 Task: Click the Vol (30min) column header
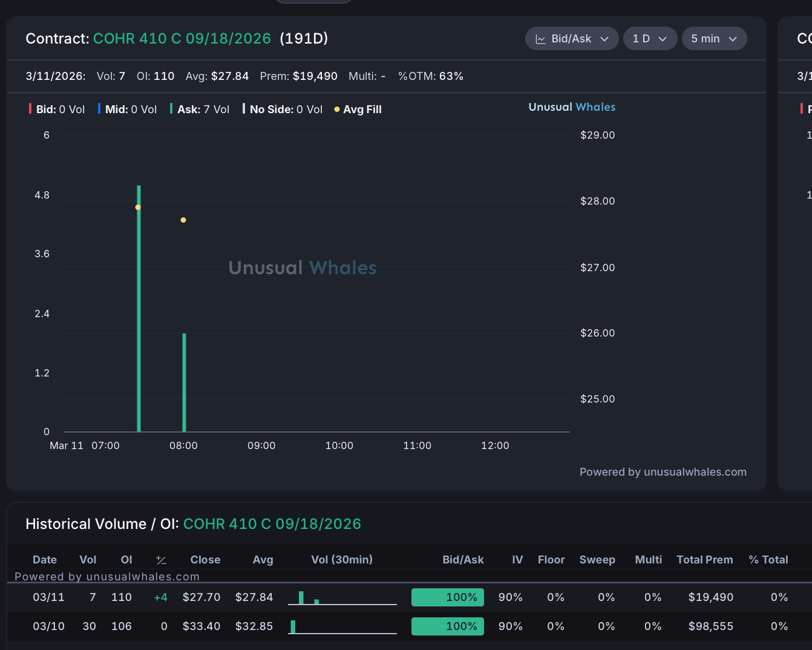tap(342, 560)
